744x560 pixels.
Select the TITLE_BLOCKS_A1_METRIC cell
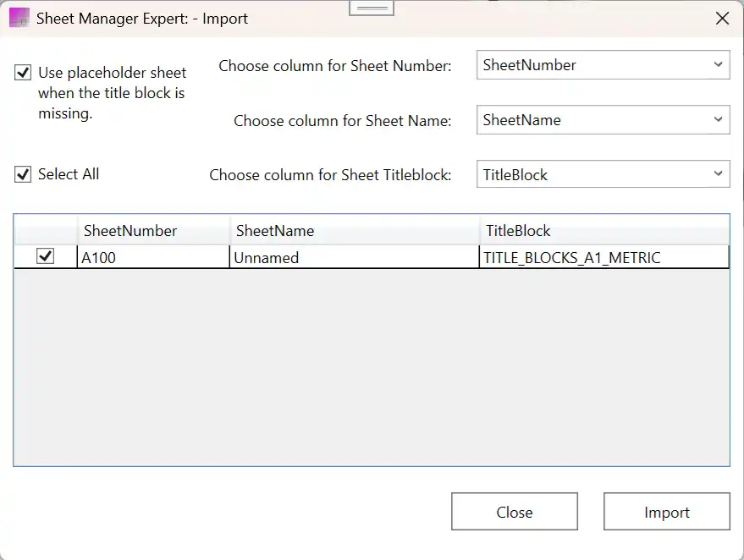click(603, 257)
